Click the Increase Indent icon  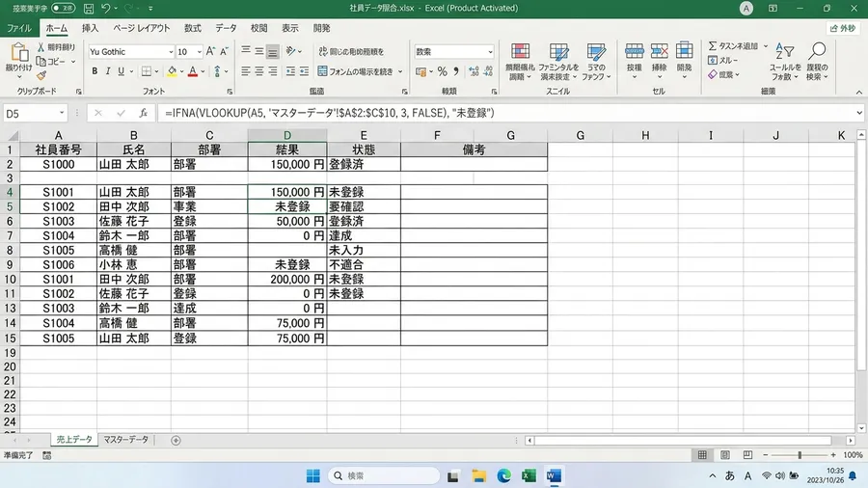[304, 71]
